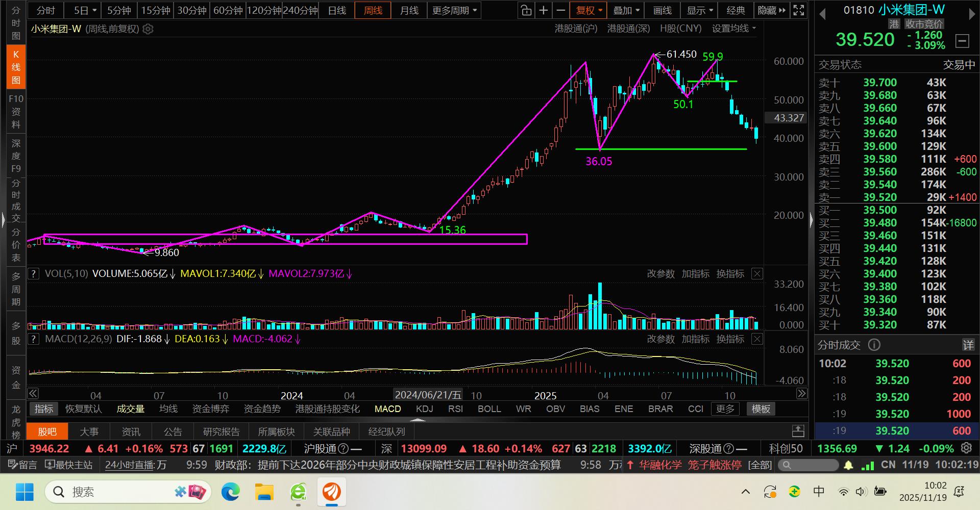Image resolution: width=980 pixels, height=510 pixels.
Task: Open 显示 display dropdown
Action: pyautogui.click(x=699, y=10)
